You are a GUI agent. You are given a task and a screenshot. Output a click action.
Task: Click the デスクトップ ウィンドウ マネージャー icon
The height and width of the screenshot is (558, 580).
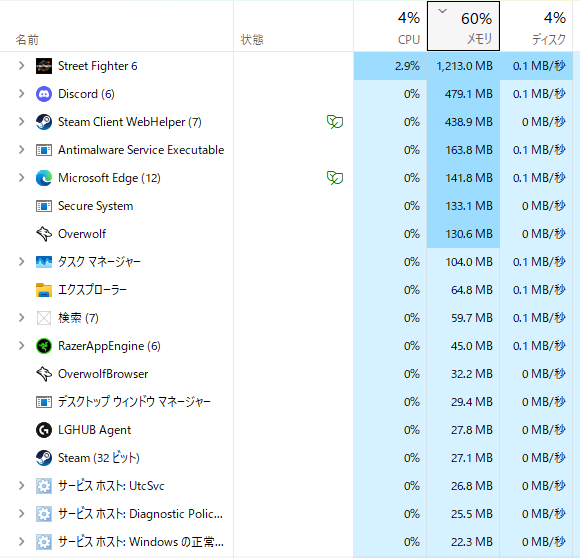(44, 402)
